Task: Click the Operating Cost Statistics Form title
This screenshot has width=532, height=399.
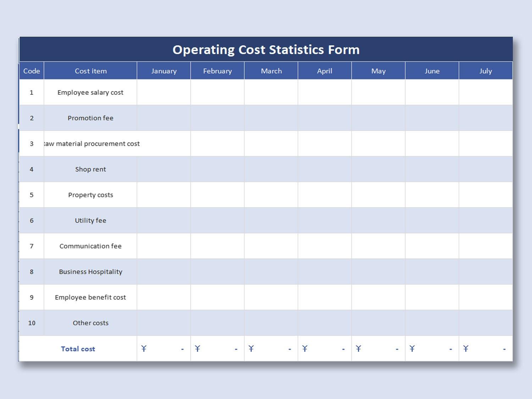Action: point(266,50)
